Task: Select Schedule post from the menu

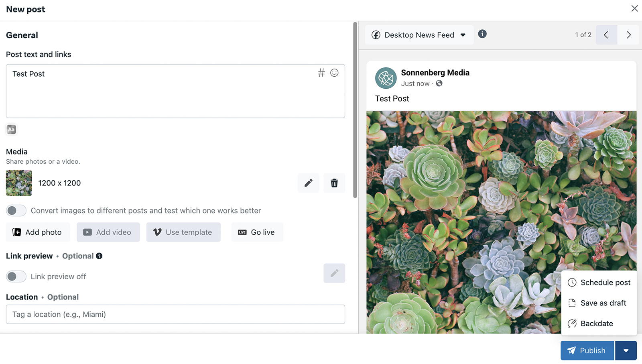Action: (x=599, y=283)
